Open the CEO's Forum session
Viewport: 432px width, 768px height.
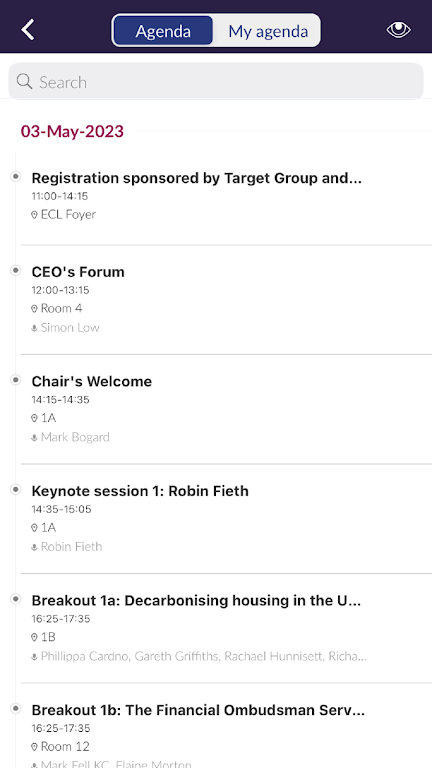tap(226, 300)
